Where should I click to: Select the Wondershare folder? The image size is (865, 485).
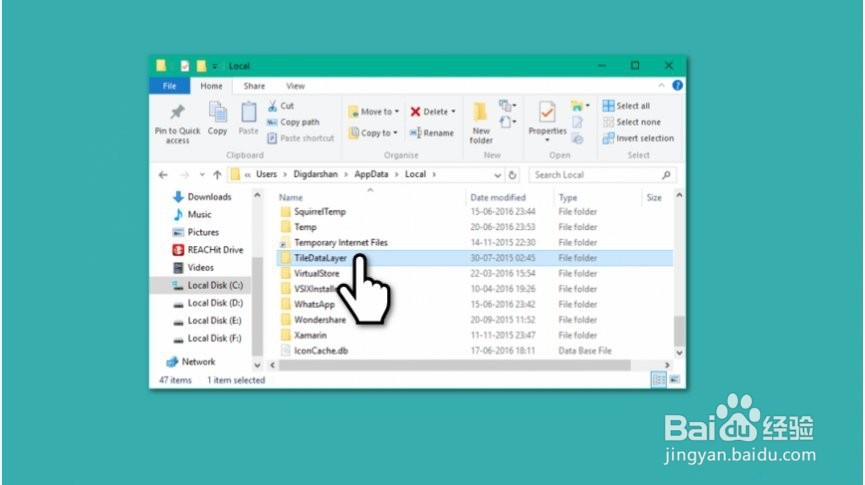coord(474,320)
